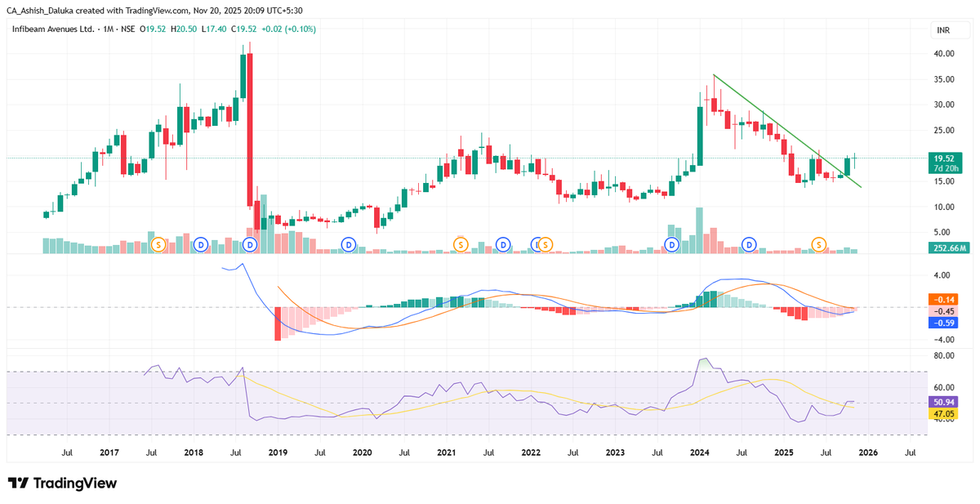Click the dividend marker near 2020
The image size is (980, 504).
click(348, 243)
